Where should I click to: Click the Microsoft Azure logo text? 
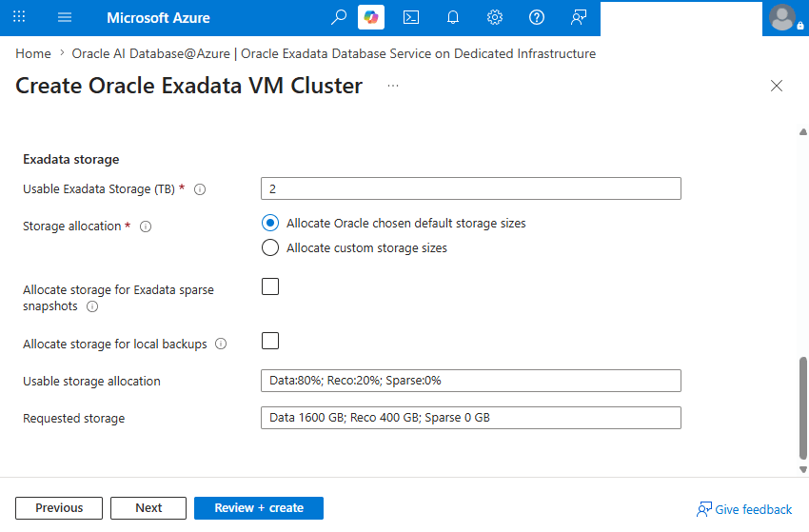coord(158,17)
